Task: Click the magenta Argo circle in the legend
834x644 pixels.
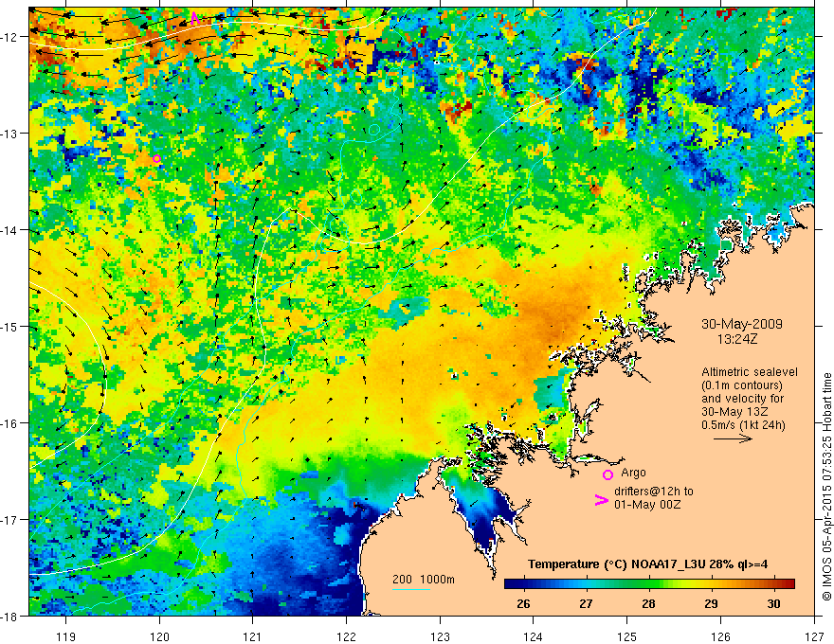Action: (x=607, y=474)
